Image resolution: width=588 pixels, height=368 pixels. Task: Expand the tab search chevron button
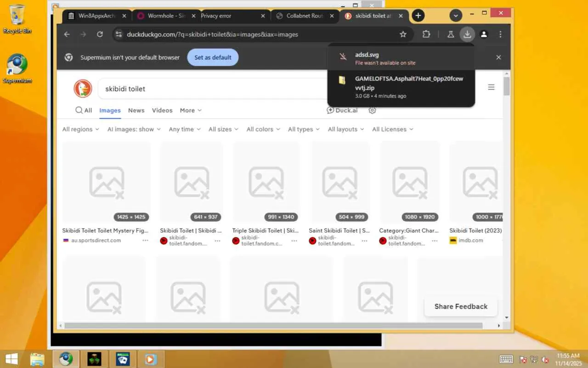click(456, 16)
